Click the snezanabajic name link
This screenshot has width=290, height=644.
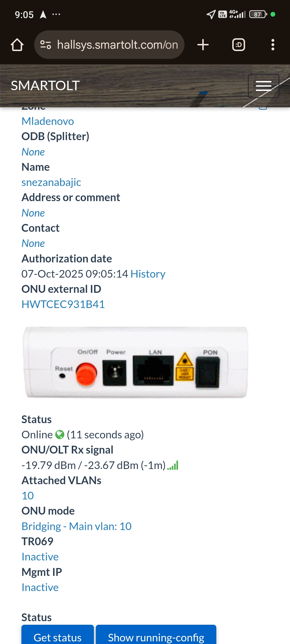(x=51, y=182)
